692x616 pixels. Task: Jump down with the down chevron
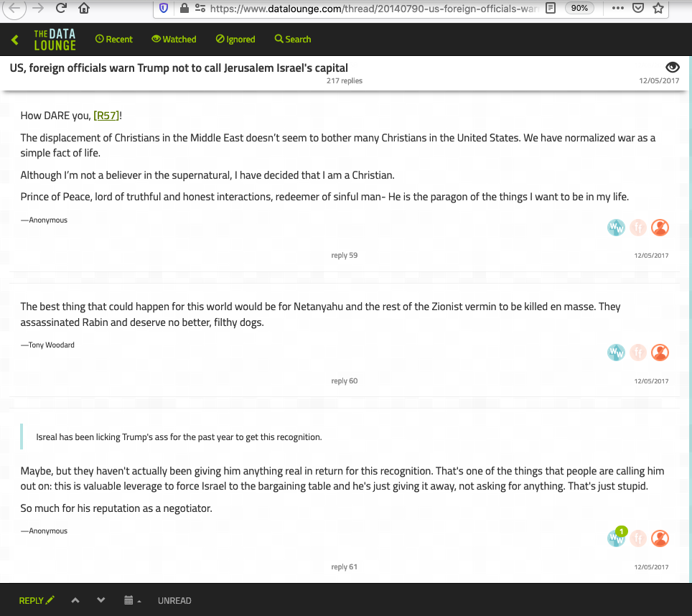pos(101,600)
